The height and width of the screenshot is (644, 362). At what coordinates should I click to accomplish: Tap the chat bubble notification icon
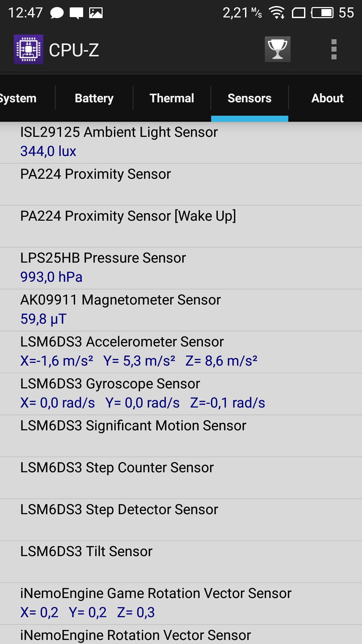coord(57,13)
